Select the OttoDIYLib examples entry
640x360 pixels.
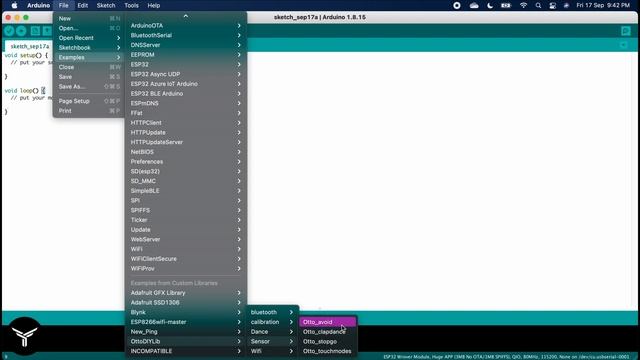[x=186, y=341]
